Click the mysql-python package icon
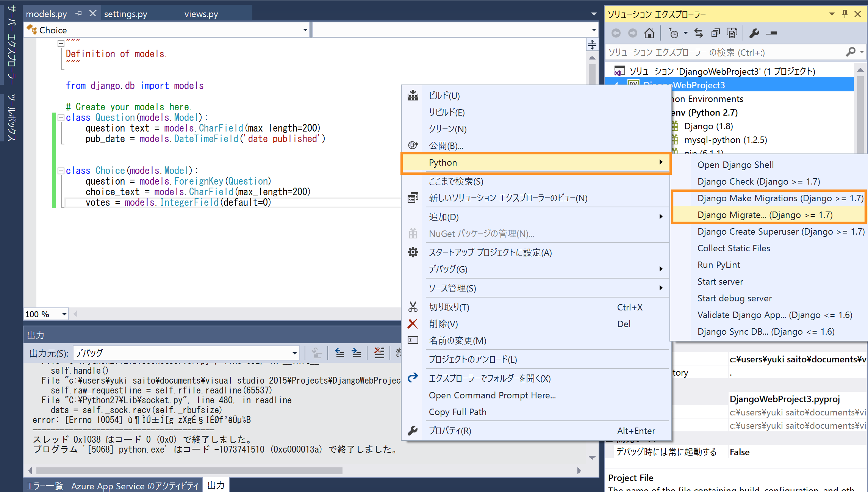 [x=675, y=139]
